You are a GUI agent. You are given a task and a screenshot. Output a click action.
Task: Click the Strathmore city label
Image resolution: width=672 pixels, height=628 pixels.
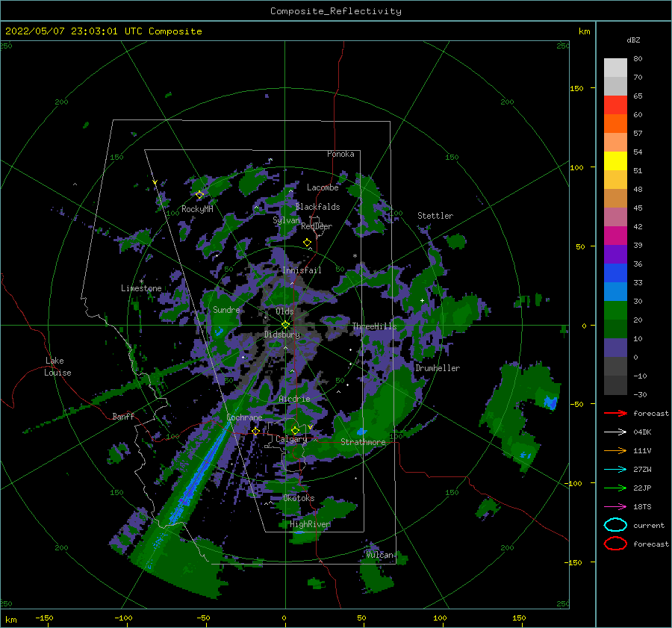pos(363,442)
